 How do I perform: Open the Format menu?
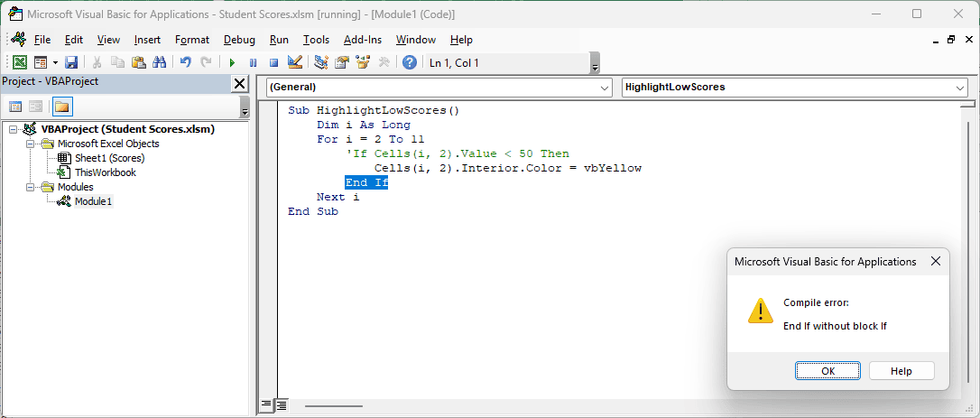(x=192, y=40)
